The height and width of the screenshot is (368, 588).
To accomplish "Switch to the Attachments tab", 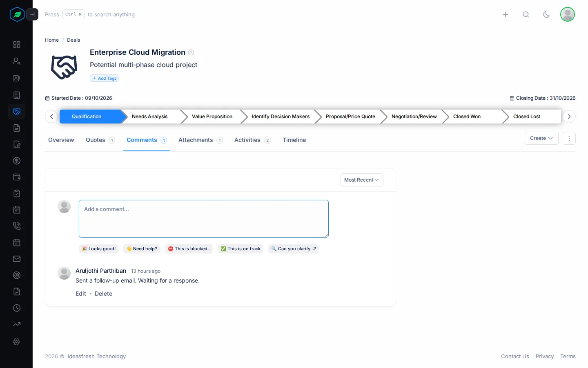I will click(200, 140).
